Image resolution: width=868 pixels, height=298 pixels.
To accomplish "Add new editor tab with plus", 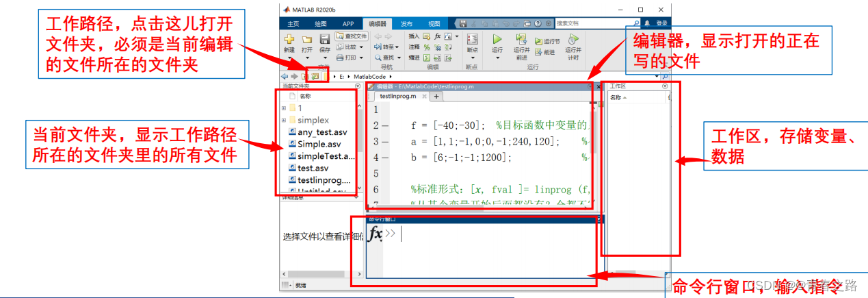I will click(x=436, y=97).
